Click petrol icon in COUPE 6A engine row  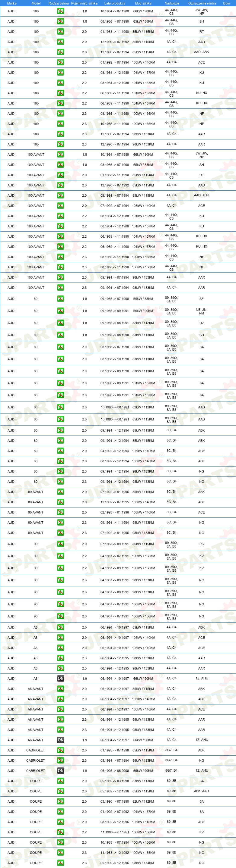(60, 812)
